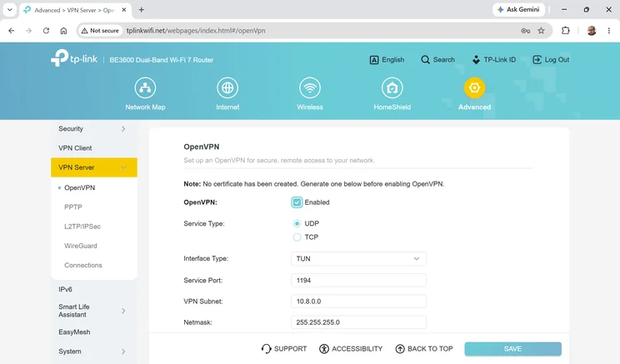Open the Chrome three-dot menu
Image resolution: width=620 pixels, height=364 pixels.
pyautogui.click(x=609, y=31)
